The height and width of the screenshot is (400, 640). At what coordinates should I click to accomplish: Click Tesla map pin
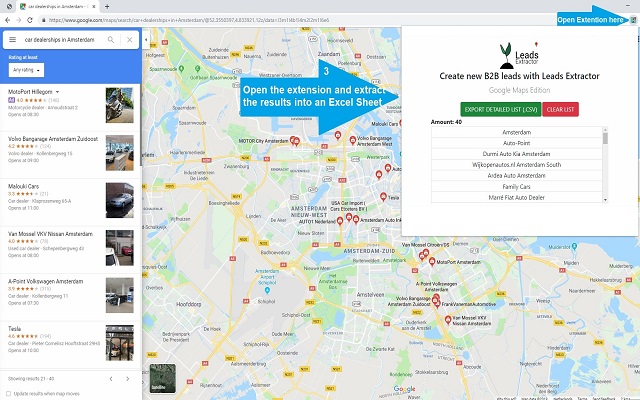point(383,197)
